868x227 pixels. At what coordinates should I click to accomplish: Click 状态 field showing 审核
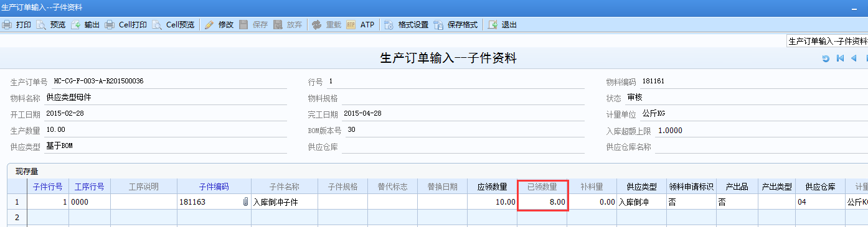[746, 98]
